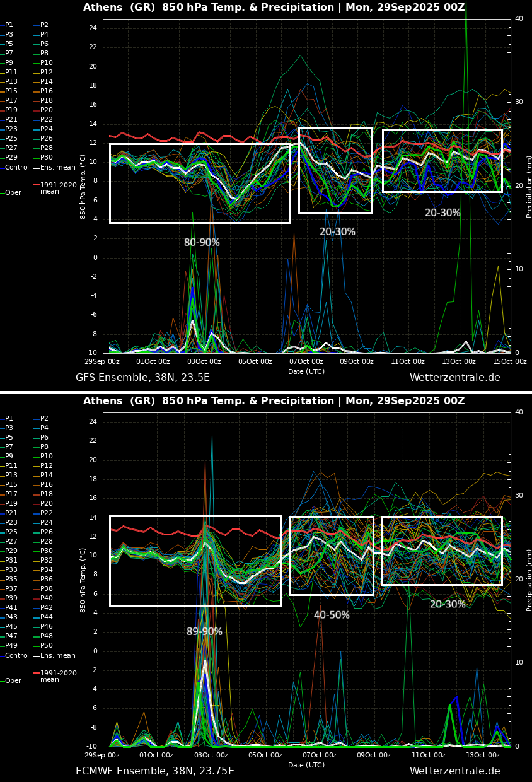Open Wetterzentrale.de link below the ECMWF chart

(454, 771)
